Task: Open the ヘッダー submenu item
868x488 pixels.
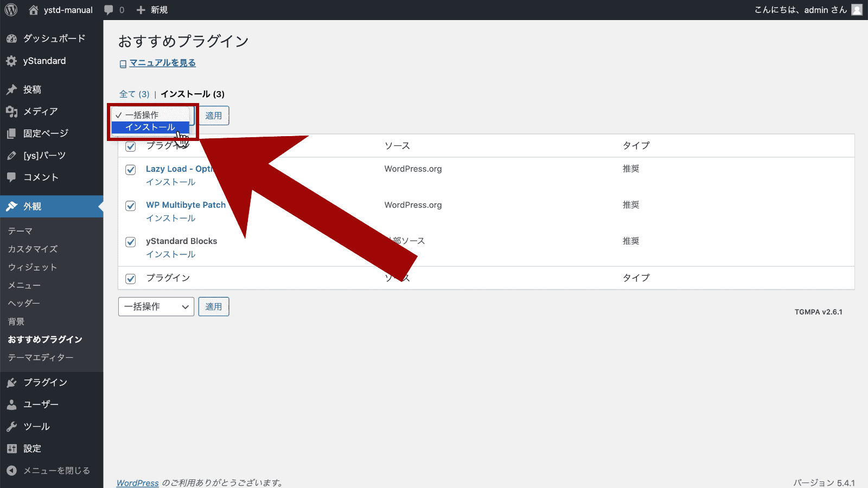Action: 24,303
